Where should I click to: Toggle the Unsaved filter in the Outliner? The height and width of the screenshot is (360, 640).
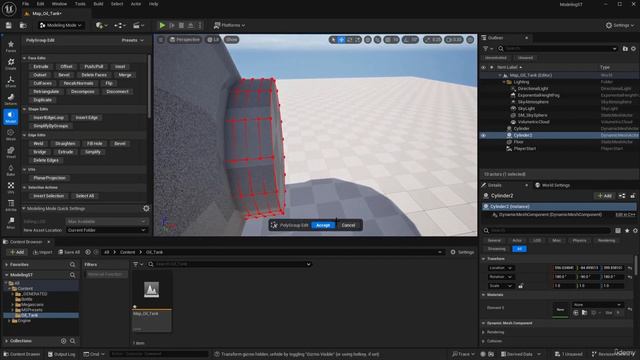[x=525, y=58]
